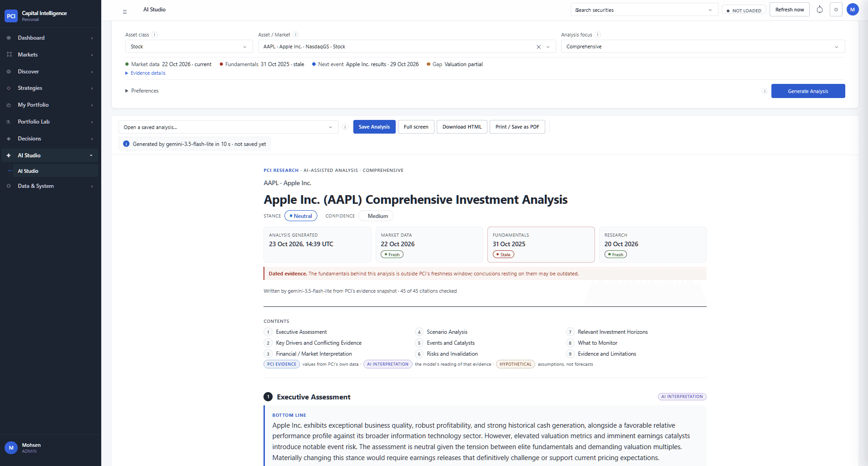The width and height of the screenshot is (868, 466).
Task: Click Print / Save as PDF
Action: 517,127
